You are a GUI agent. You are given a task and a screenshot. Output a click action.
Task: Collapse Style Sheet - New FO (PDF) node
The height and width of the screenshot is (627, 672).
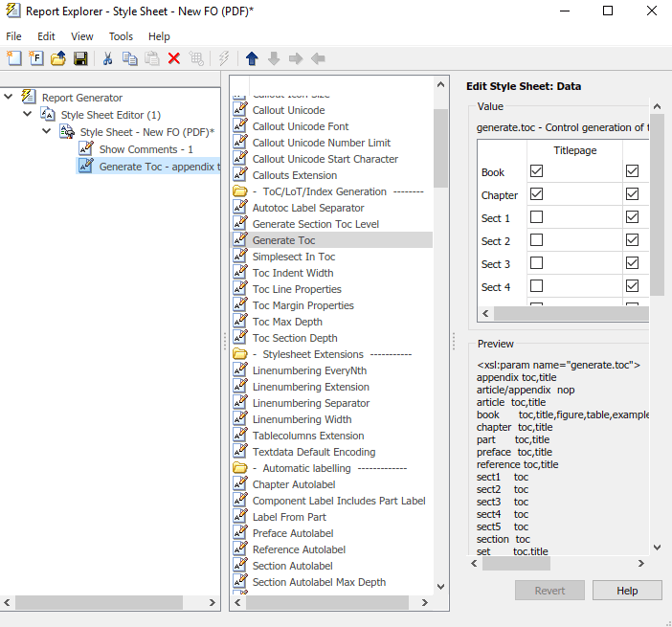(x=47, y=131)
